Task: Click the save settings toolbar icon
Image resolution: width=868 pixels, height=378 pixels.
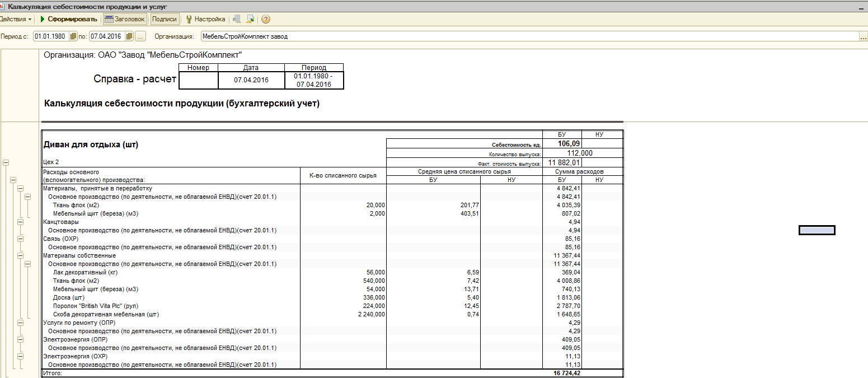Action: 250,19
